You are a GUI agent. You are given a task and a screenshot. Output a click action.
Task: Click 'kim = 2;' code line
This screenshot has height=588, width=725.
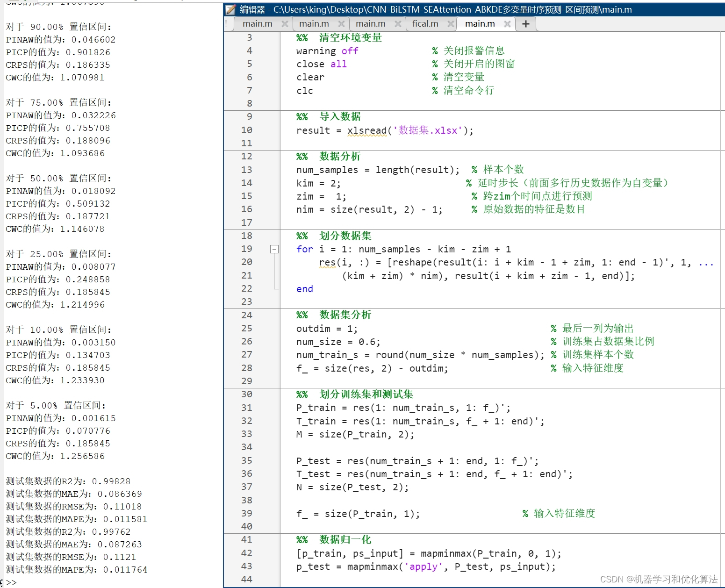[319, 183]
